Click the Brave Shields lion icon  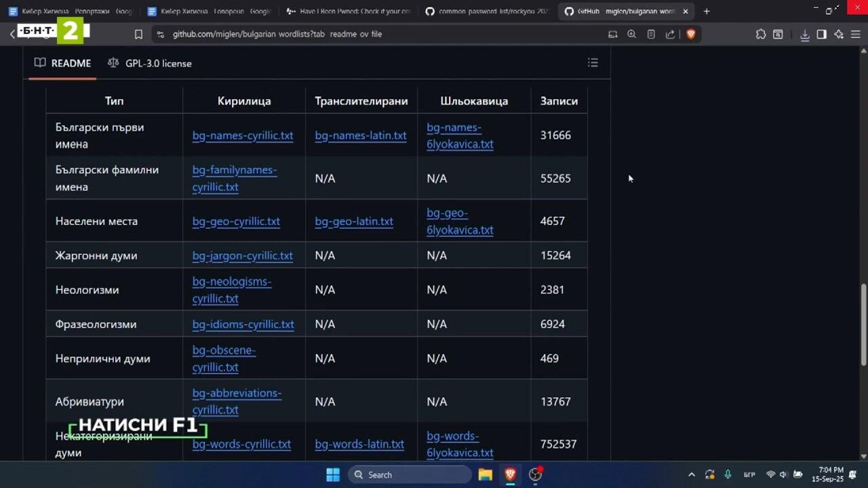coord(690,34)
